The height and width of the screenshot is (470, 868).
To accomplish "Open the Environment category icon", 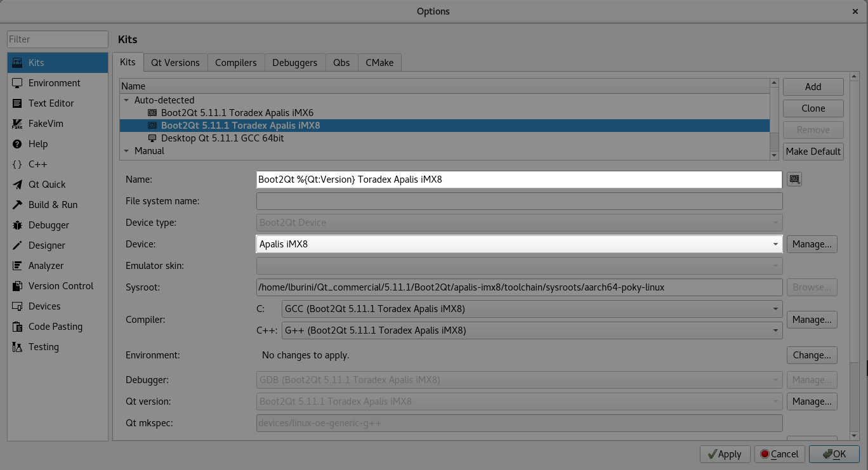I will tap(17, 83).
